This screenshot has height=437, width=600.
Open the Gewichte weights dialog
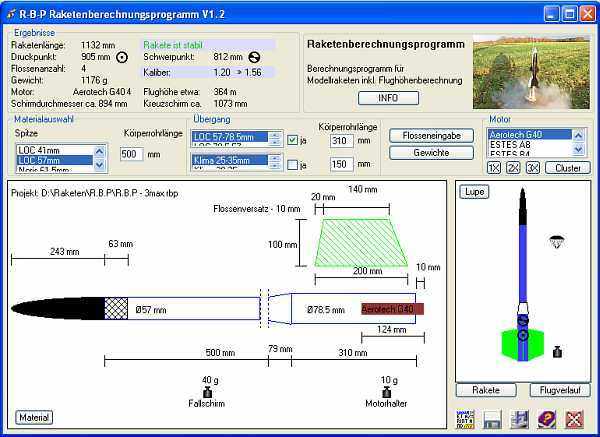431,153
